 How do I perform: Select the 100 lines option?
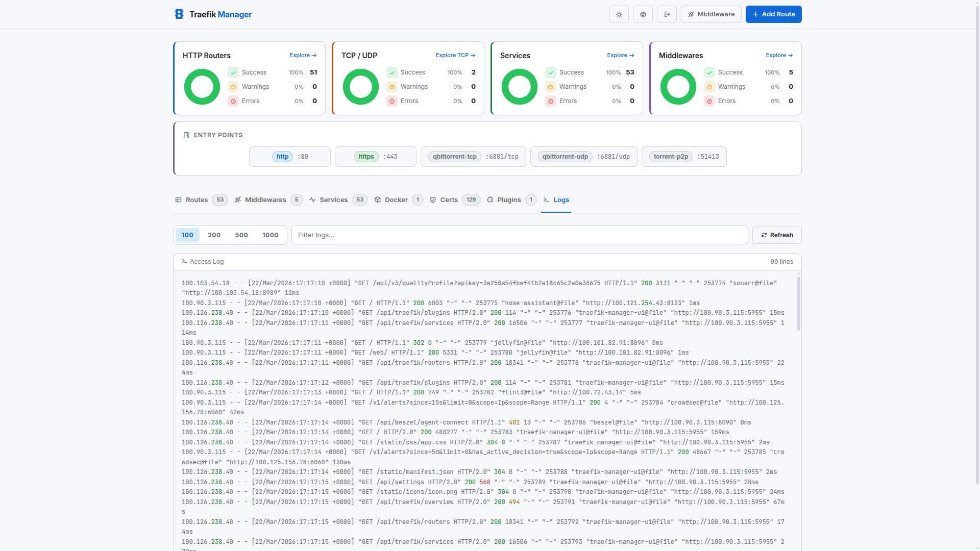click(187, 235)
